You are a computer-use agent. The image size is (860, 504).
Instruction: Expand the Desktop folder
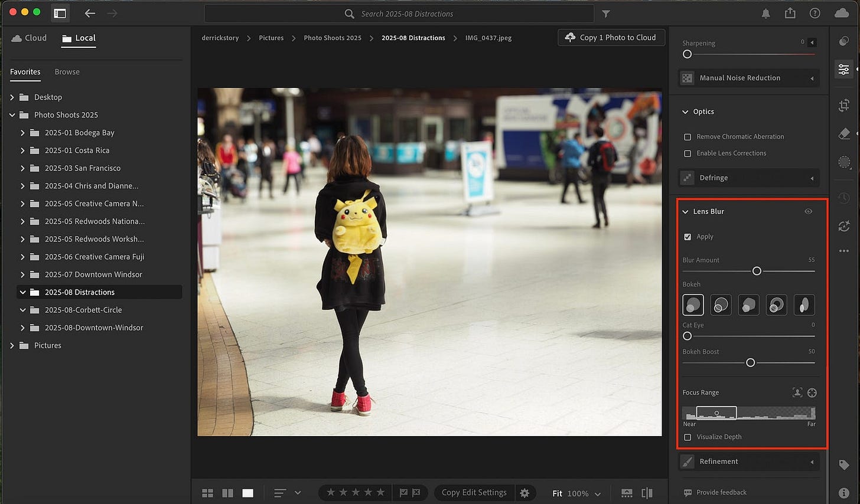tap(12, 97)
